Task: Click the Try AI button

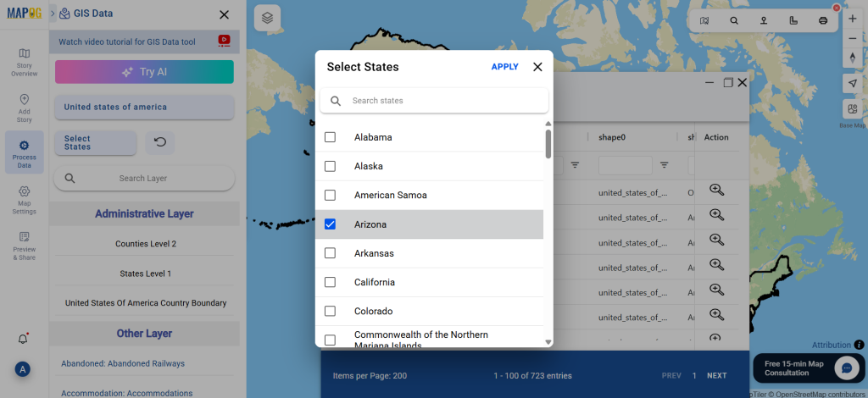Action: point(144,72)
